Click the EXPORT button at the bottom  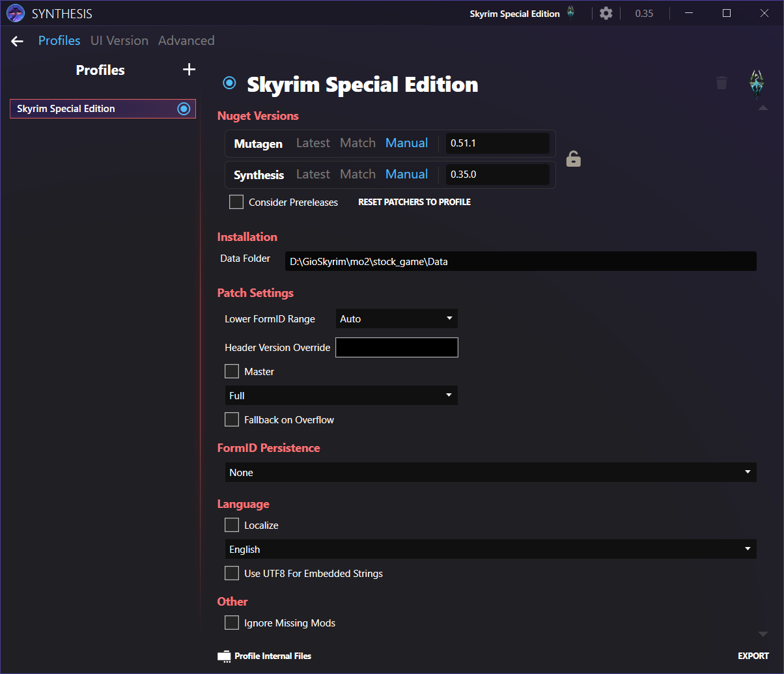(753, 656)
